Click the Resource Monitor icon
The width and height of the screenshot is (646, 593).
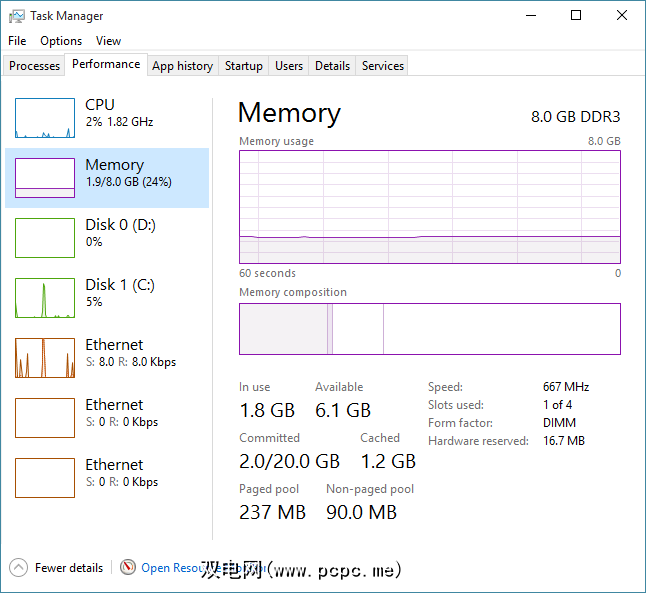(127, 567)
